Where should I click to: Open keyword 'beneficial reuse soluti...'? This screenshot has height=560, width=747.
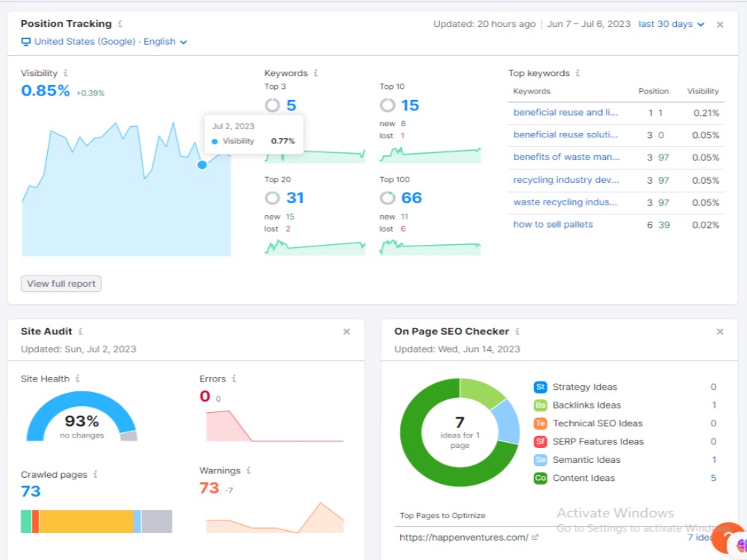[x=565, y=134]
